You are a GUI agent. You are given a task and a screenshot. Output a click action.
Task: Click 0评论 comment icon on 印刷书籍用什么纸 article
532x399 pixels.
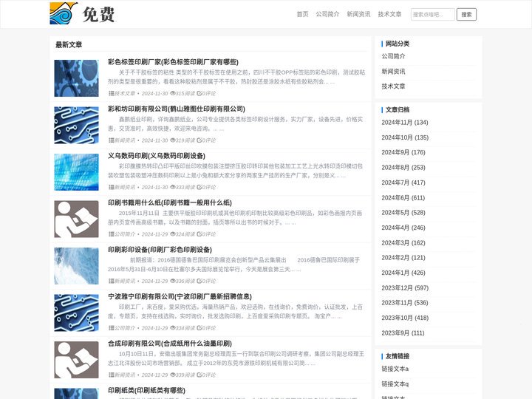coord(199,233)
